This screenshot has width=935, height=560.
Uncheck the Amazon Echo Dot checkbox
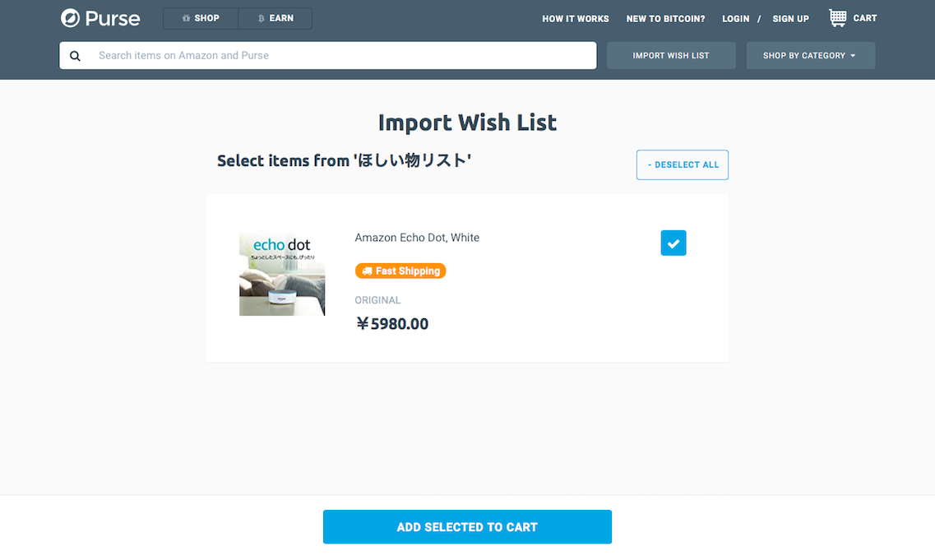point(673,243)
